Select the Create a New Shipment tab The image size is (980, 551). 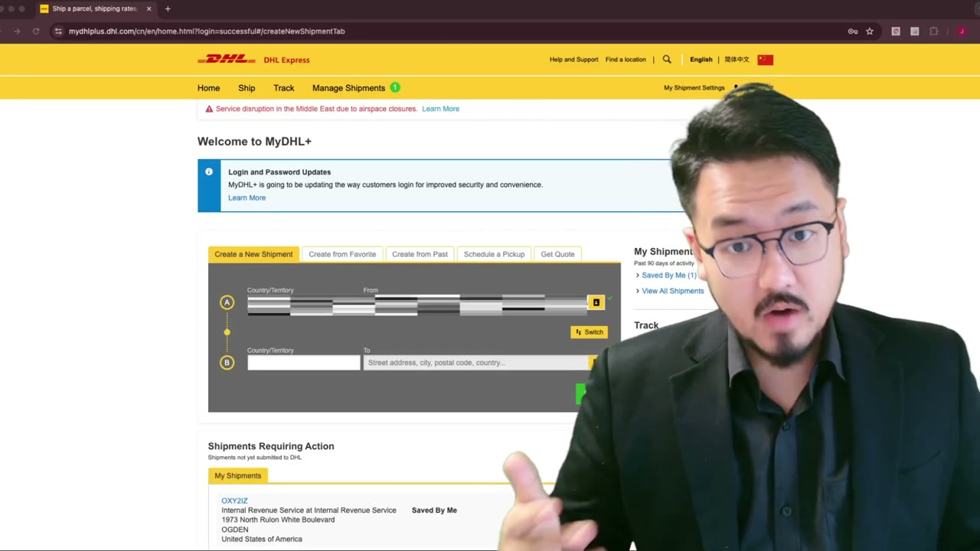pyautogui.click(x=253, y=254)
